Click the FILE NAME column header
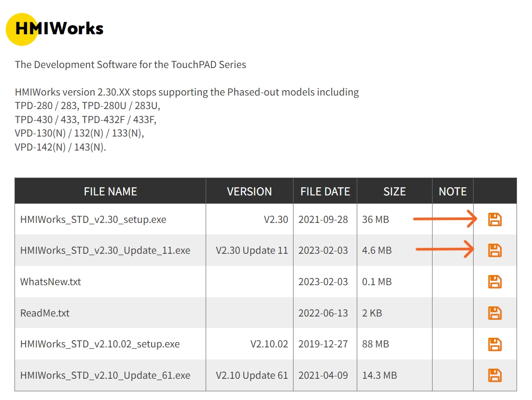Image resolution: width=532 pixels, height=400 pixels. point(110,191)
